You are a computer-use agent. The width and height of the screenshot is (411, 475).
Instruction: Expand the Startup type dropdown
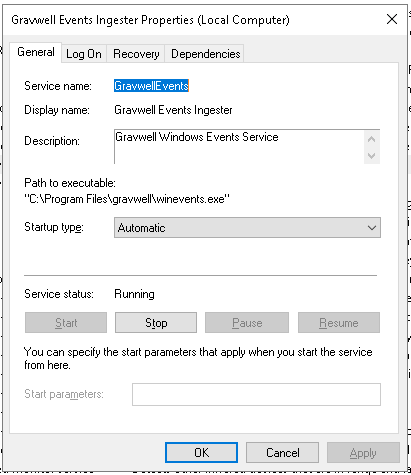tap(247, 228)
